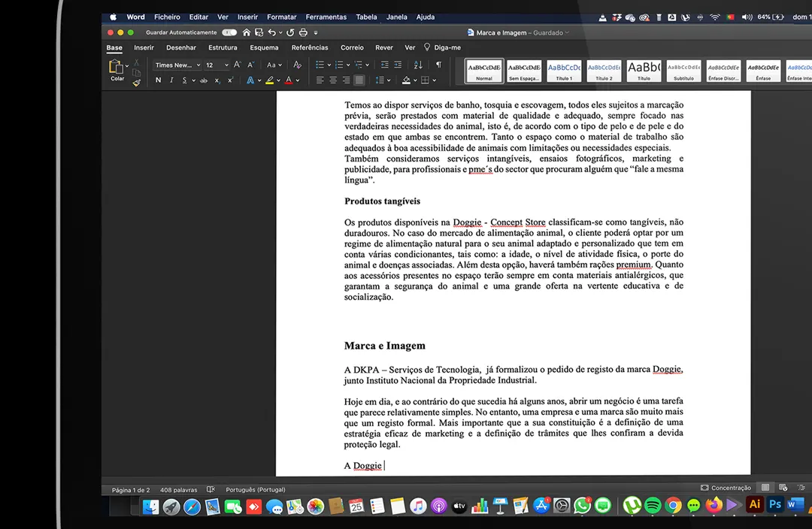Toggle bold formatting in the ribbon

click(x=158, y=80)
